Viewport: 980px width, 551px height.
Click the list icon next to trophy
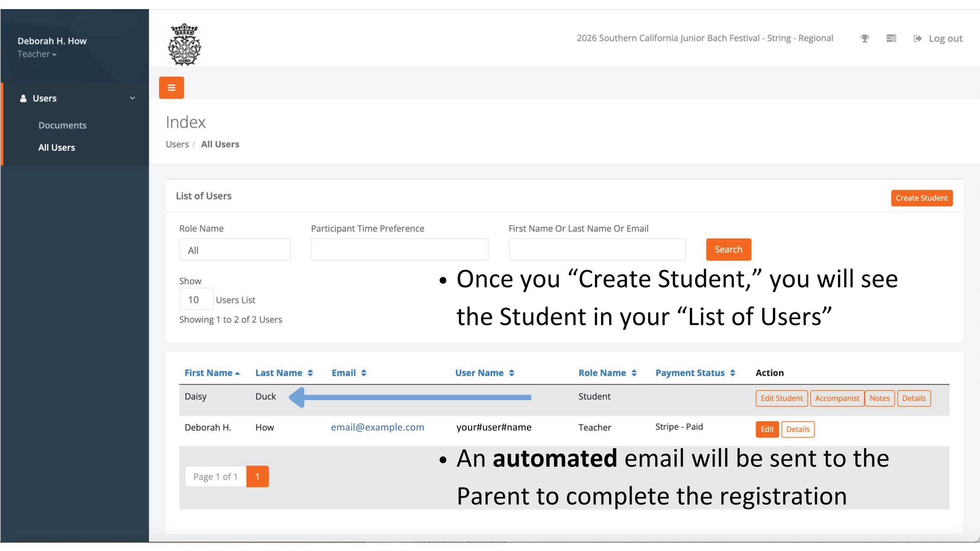coord(891,38)
